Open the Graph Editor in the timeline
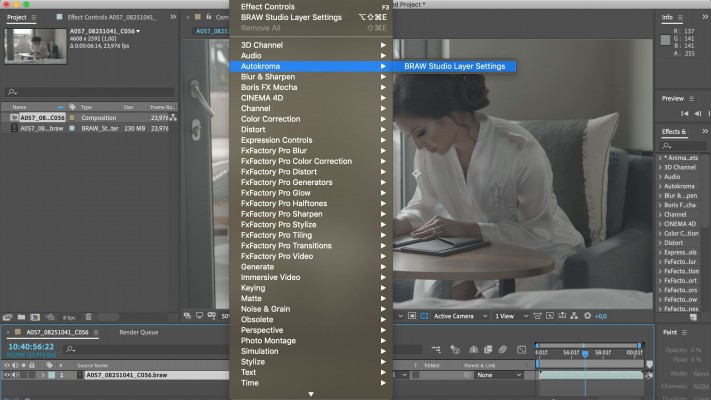Image resolution: width=711 pixels, height=400 pixels. 520,349
